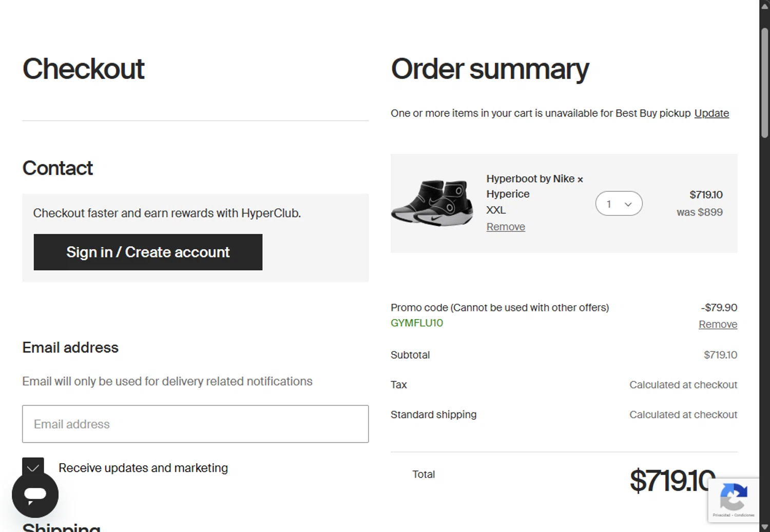Click scrollbar up arrow at top

[x=764, y=6]
